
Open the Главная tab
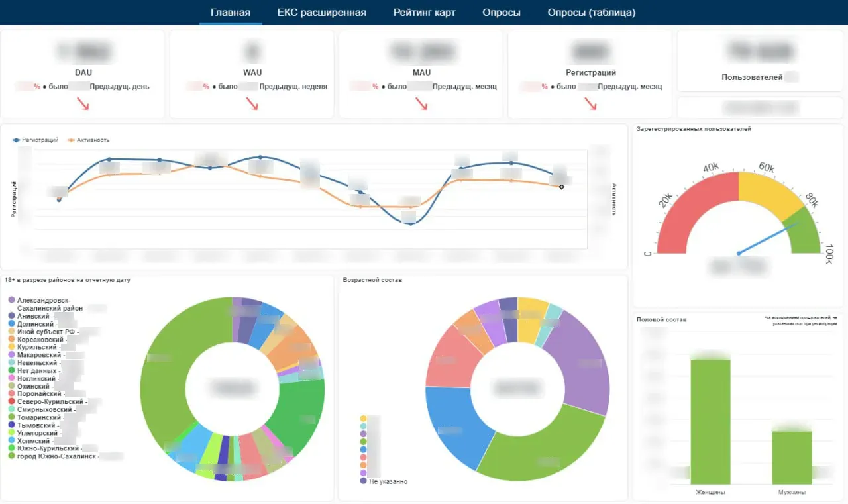(x=231, y=13)
